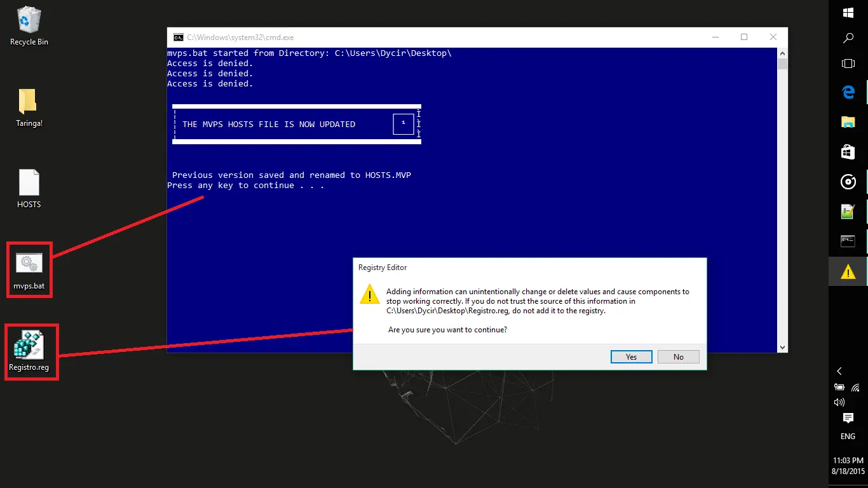Viewport: 868px width, 488px height.
Task: Click Yes in the Registry Editor dialog
Action: (632, 356)
